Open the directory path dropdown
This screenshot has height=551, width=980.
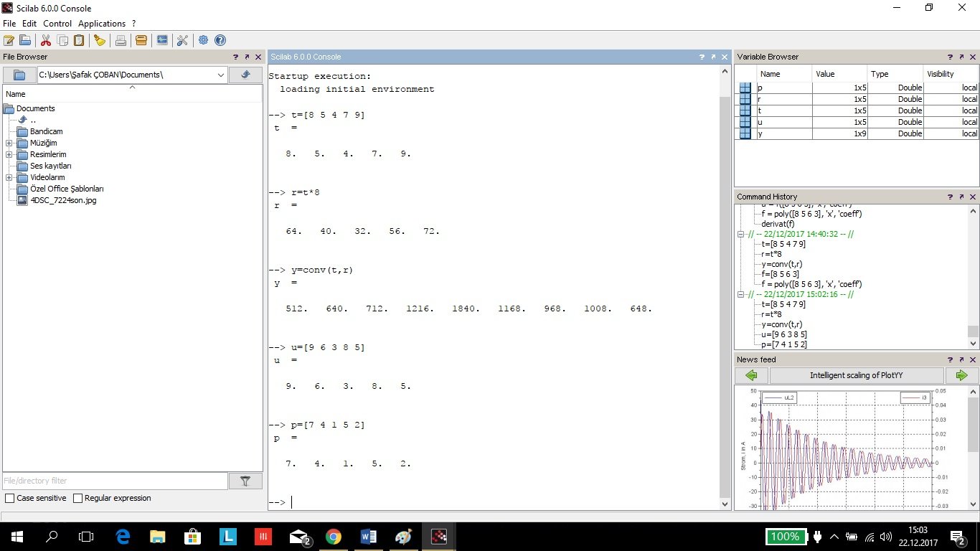pos(221,75)
